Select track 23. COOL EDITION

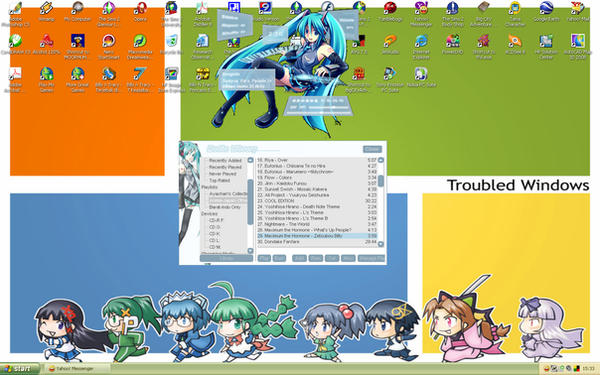click(x=317, y=201)
